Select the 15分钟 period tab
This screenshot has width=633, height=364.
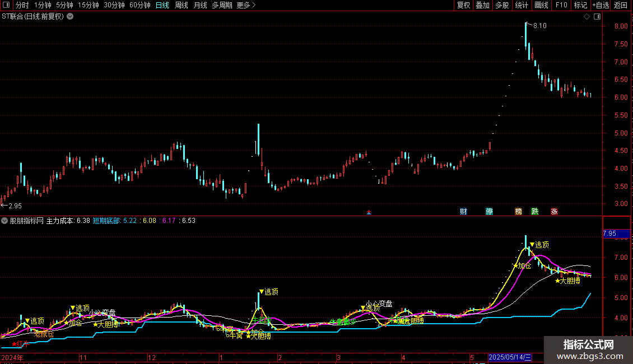(x=89, y=5)
